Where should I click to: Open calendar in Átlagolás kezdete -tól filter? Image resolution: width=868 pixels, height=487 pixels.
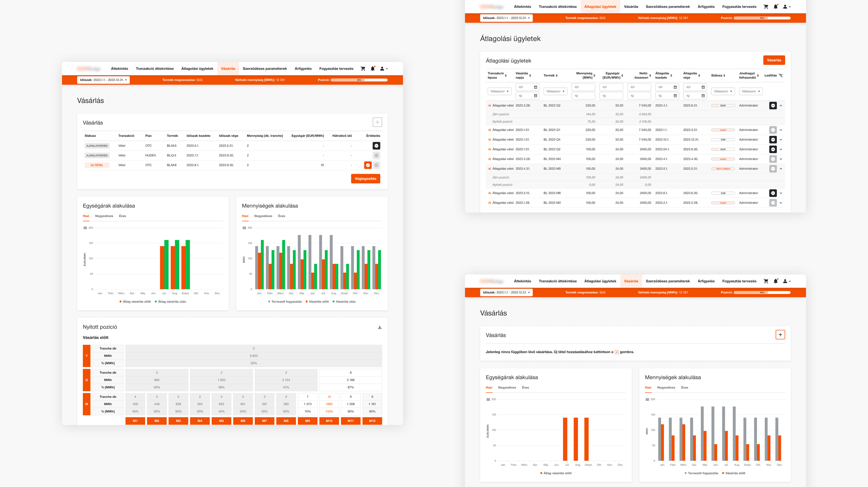tap(675, 87)
